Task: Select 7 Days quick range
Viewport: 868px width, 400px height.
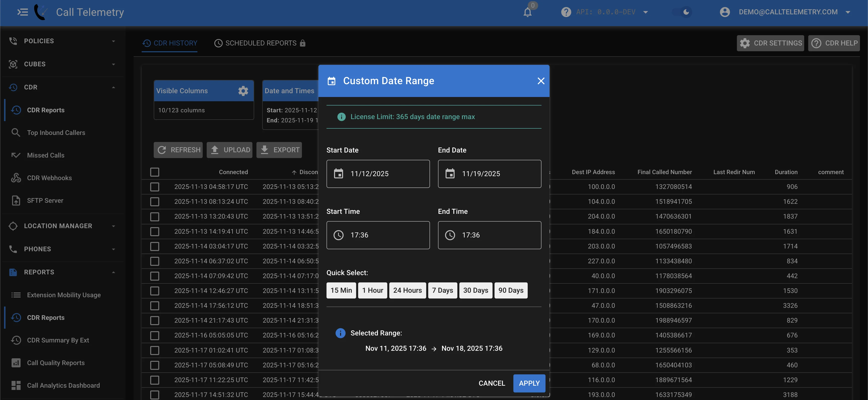Action: click(443, 290)
